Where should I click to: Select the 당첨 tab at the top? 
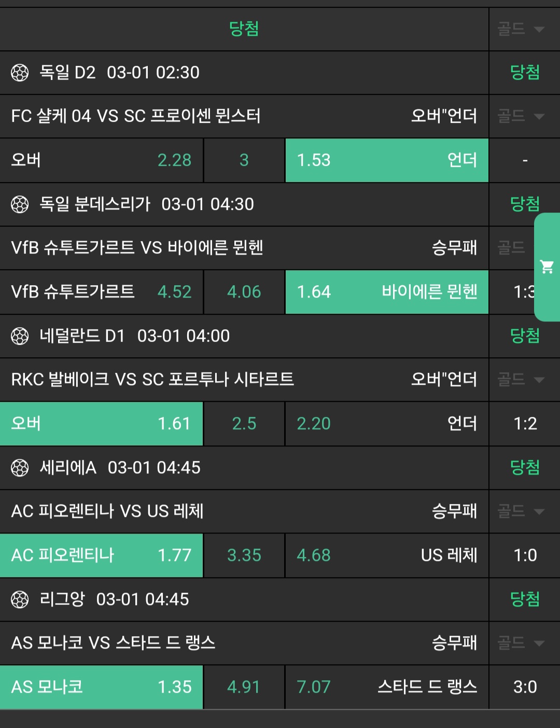click(244, 29)
